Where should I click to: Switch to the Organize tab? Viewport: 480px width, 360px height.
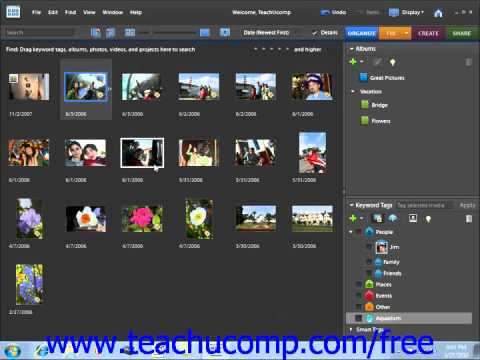pos(362,33)
